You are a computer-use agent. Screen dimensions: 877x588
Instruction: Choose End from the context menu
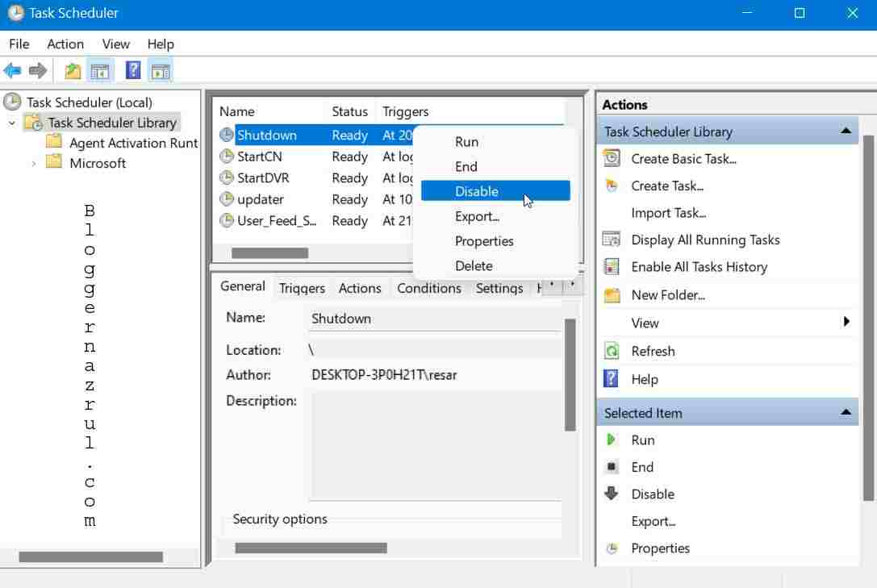click(x=495, y=167)
